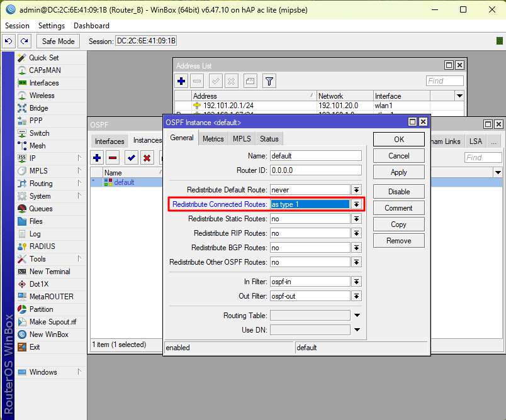Toggle Safe Mode button
This screenshot has width=506, height=420.
coord(58,41)
